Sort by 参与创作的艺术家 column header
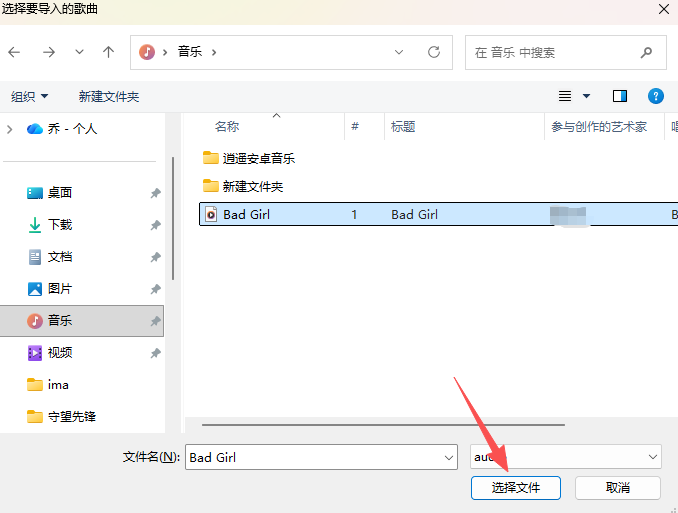Screen dimensions: 678x513 click(x=599, y=127)
